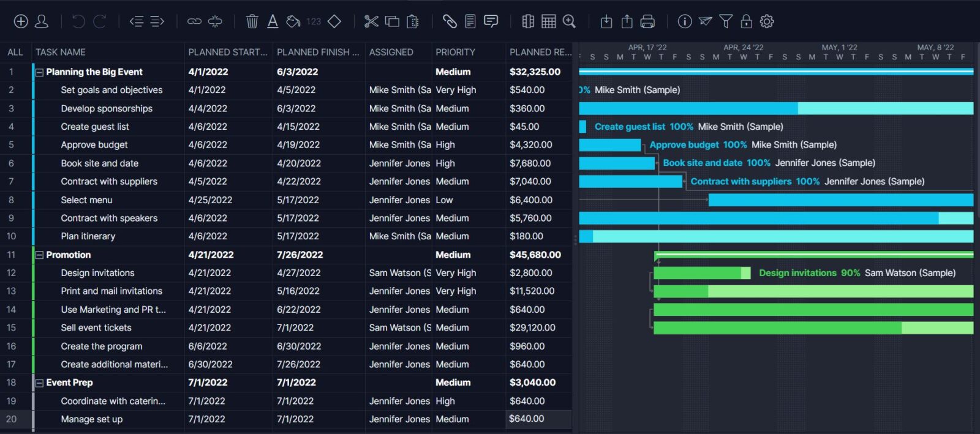Click the scissors cut icon
Viewport: 980px width, 434px height.
pyautogui.click(x=371, y=21)
